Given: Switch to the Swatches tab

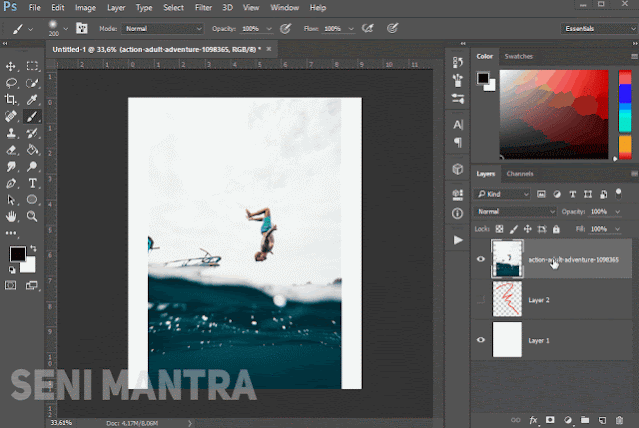Looking at the screenshot, I should [x=518, y=56].
